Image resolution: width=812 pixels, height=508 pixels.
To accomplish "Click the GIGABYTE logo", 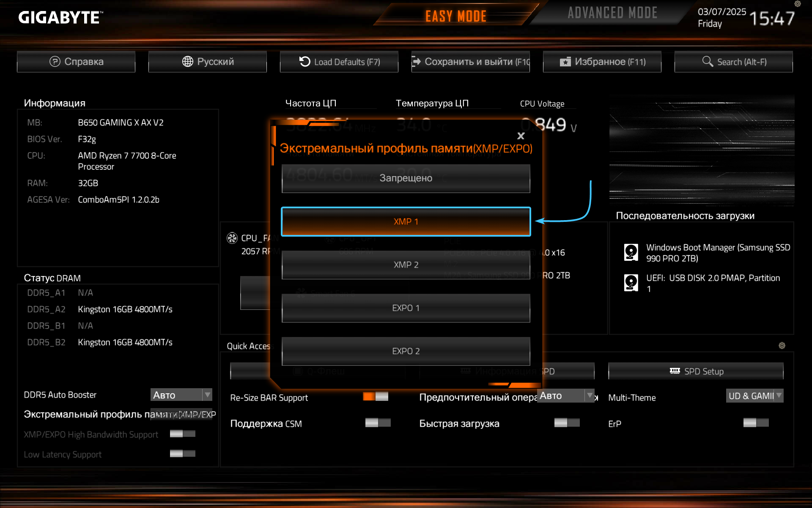I will click(60, 17).
